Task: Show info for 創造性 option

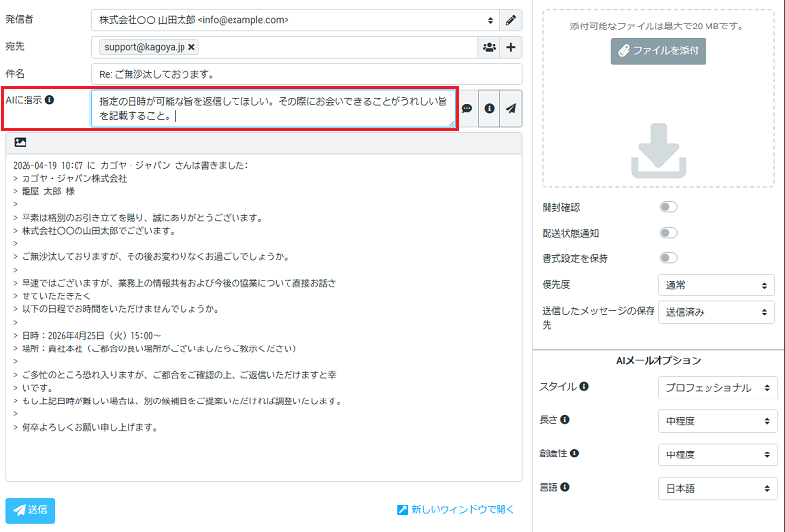Action: tap(574, 453)
